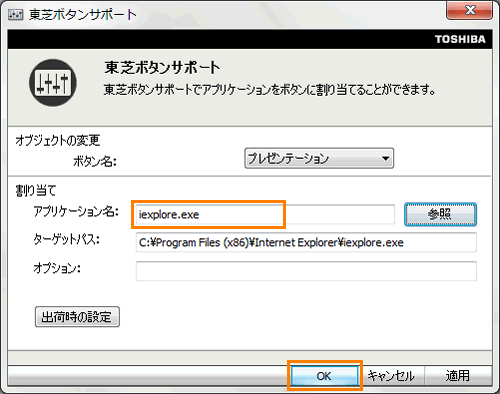Click the TOSHIBA logo in black banner
The image size is (500, 394).
point(460,39)
